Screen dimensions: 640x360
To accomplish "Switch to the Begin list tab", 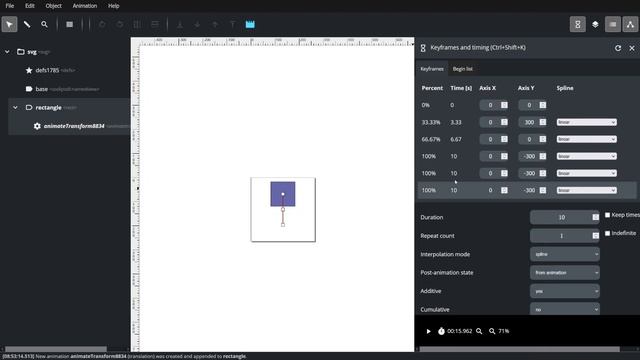I will 462,69.
